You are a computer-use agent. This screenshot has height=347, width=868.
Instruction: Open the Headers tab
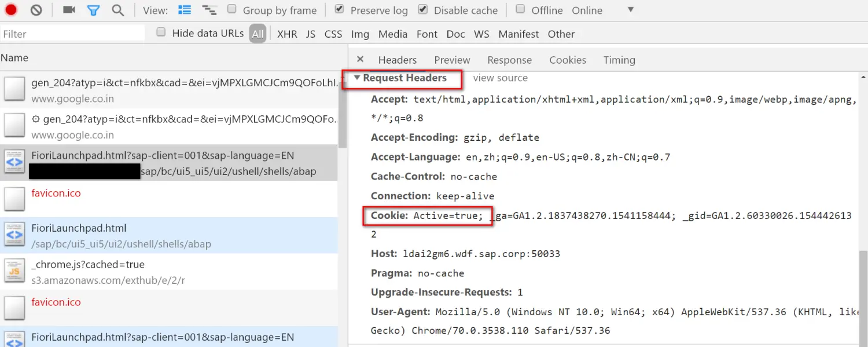pyautogui.click(x=398, y=60)
